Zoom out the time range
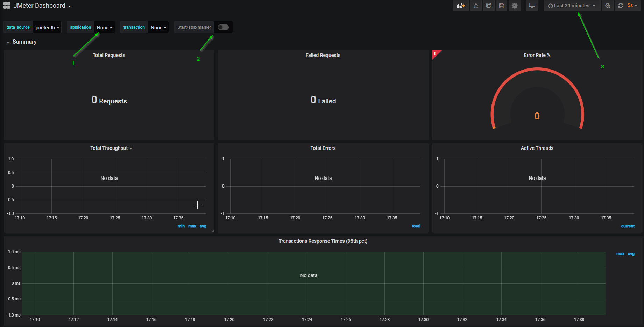The width and height of the screenshot is (644, 327). (608, 6)
